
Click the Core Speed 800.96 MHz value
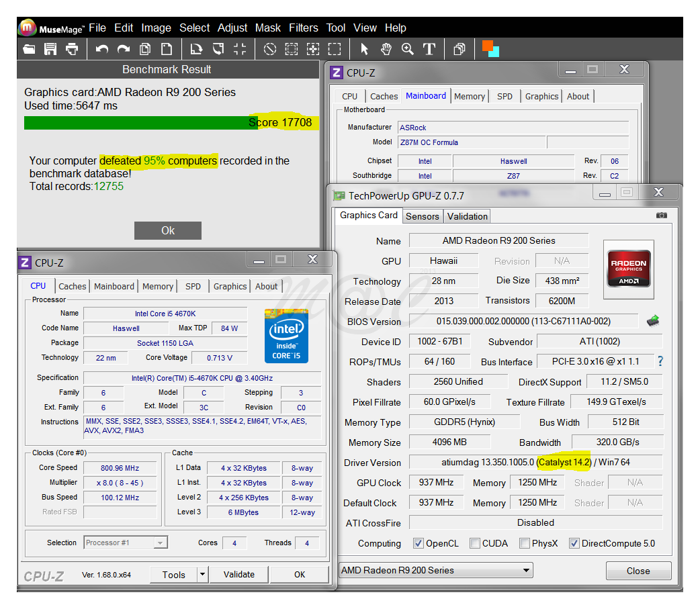(120, 468)
